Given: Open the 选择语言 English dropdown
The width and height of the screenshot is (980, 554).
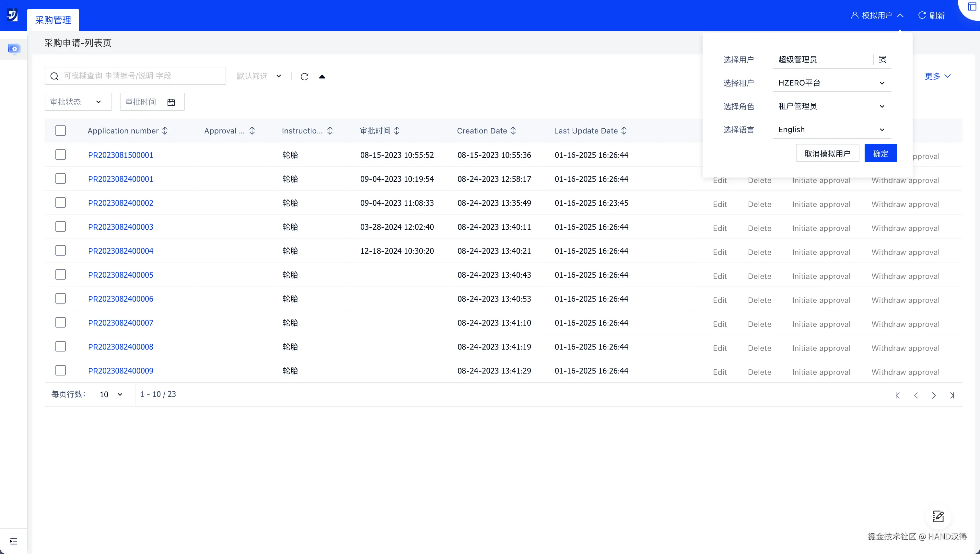Looking at the screenshot, I should [832, 129].
